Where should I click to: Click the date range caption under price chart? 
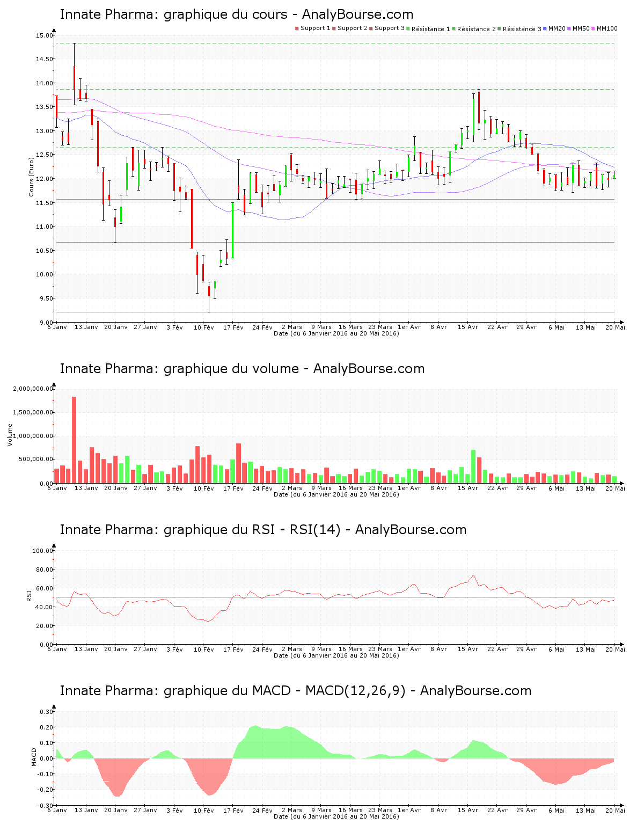click(336, 333)
